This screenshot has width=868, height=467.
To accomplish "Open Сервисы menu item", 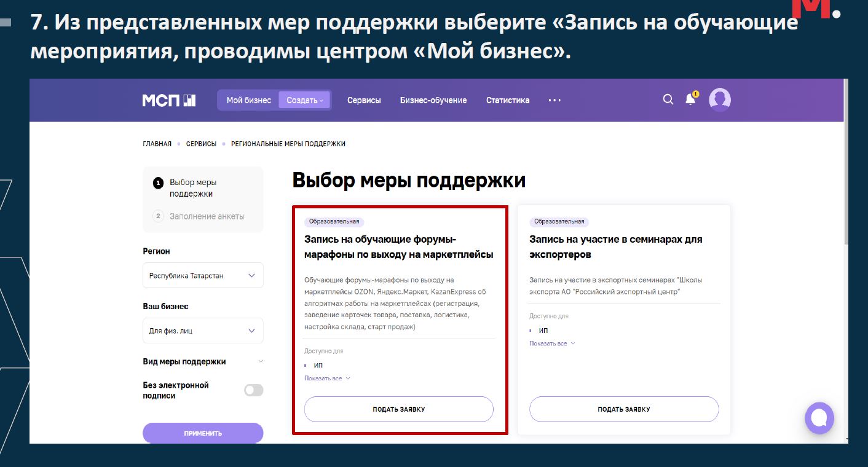I will (x=364, y=100).
